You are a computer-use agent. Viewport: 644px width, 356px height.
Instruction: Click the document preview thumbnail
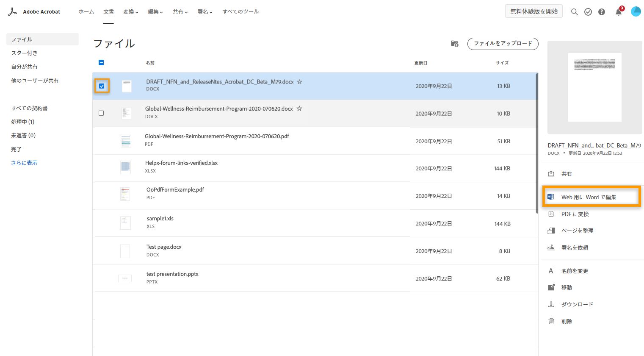[594, 87]
